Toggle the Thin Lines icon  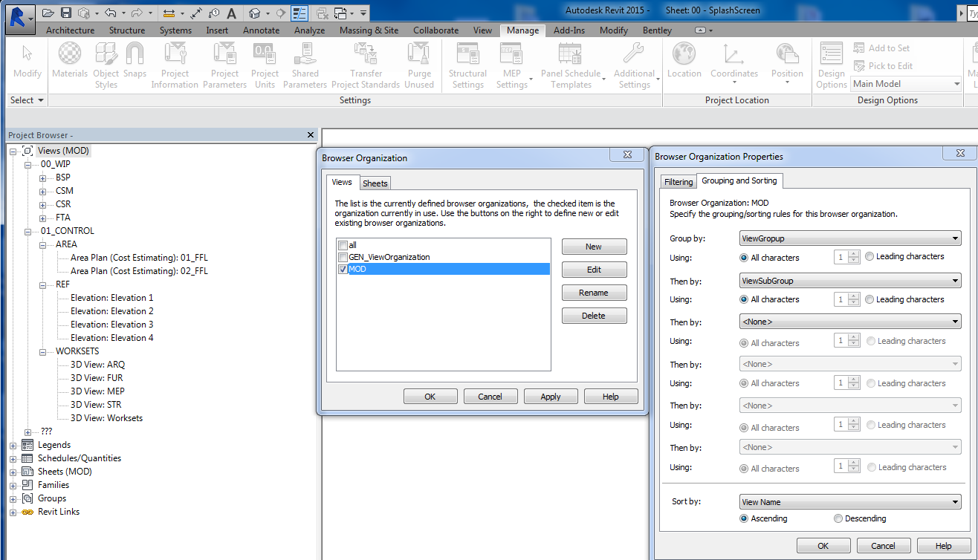pyautogui.click(x=299, y=13)
